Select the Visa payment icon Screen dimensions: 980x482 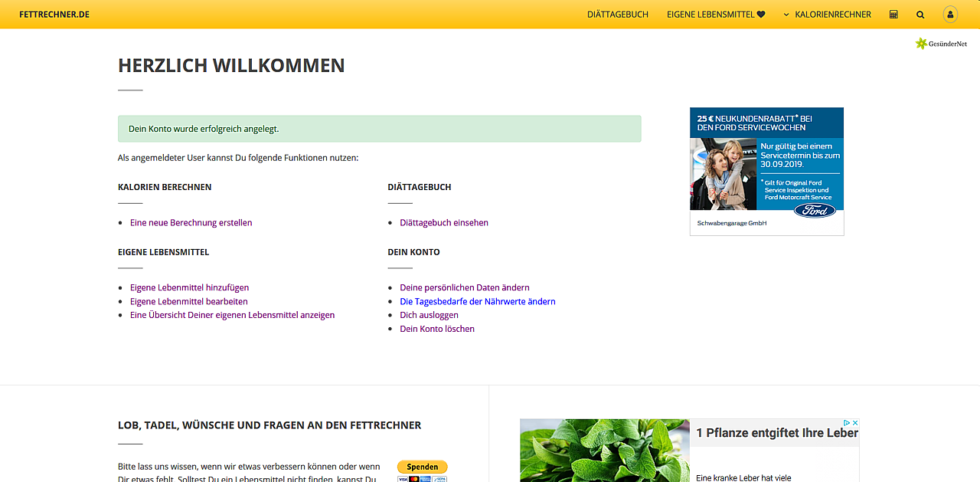click(x=403, y=479)
